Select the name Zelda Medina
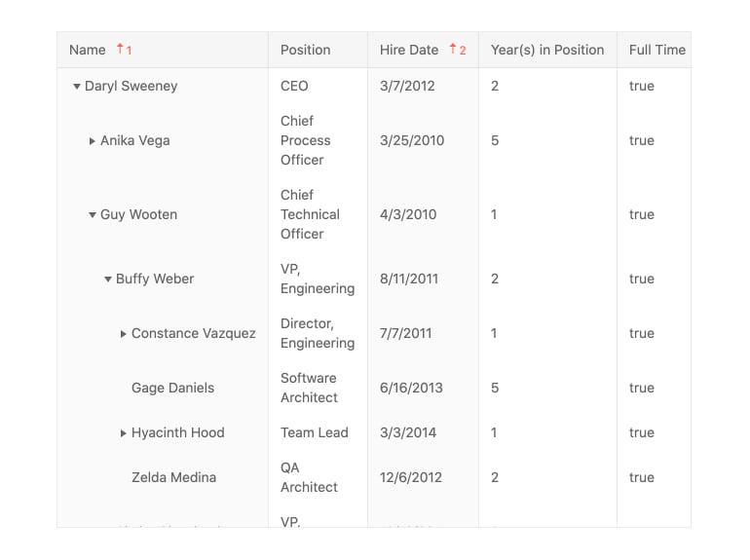 [x=173, y=478]
